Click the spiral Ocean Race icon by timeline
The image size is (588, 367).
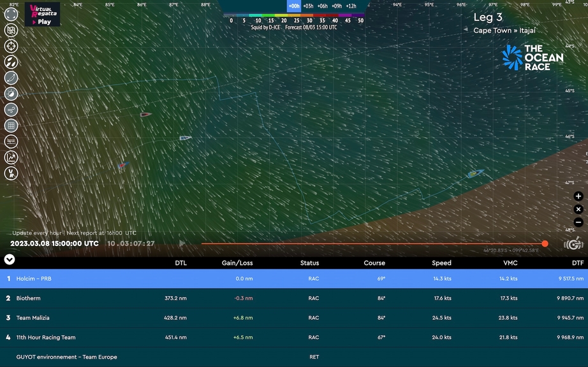[x=573, y=244]
